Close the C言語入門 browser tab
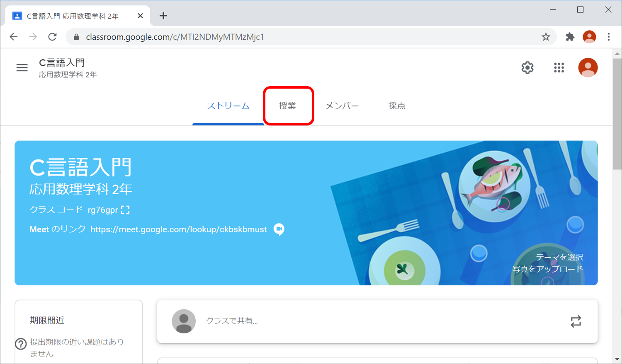 pyautogui.click(x=140, y=16)
